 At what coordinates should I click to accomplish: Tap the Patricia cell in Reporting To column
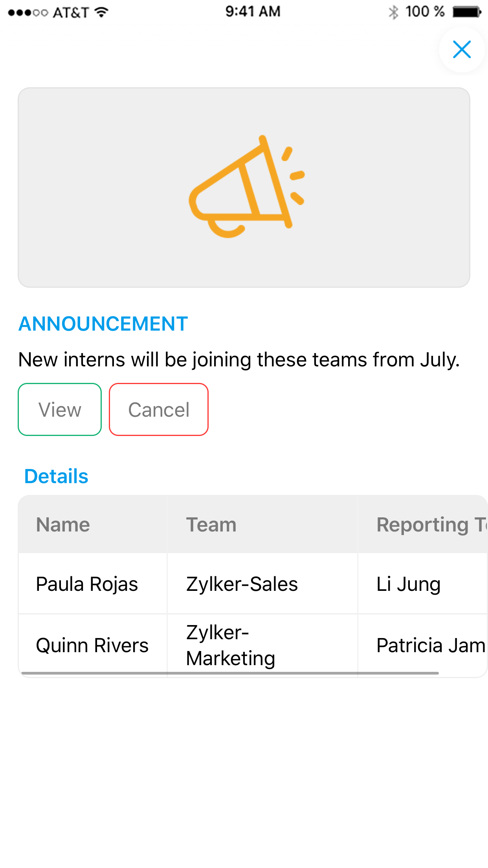(x=431, y=645)
